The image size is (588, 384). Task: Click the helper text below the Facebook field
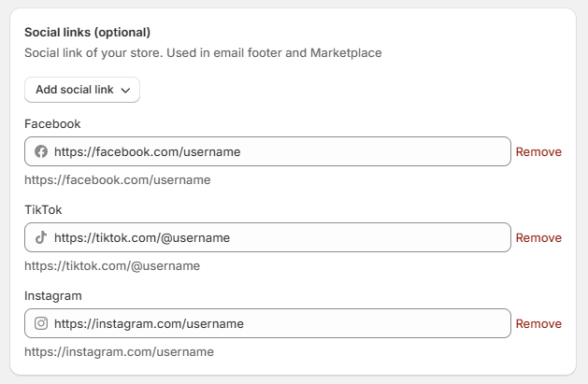(117, 179)
